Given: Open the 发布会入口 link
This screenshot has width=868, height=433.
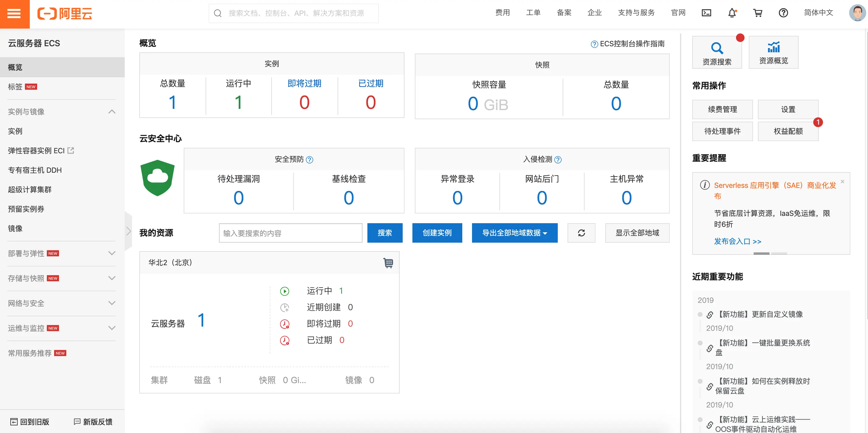Looking at the screenshot, I should click(738, 241).
